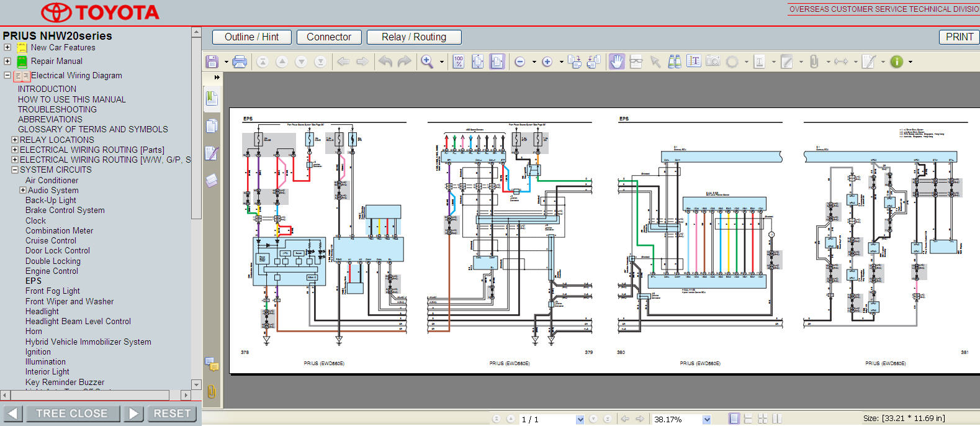Activate the Text select tool

(x=694, y=61)
